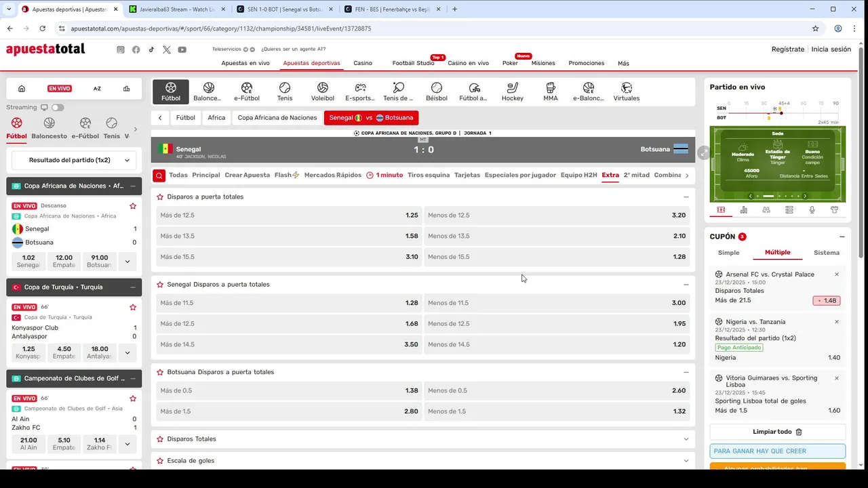Screen dimensions: 868x488
Task: Open the YouTube social icon
Action: point(182,49)
